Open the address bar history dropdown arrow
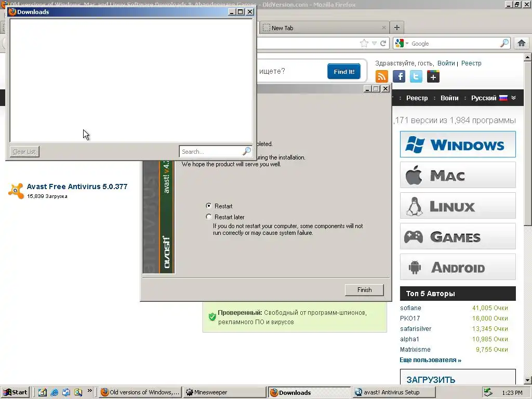 374,44
